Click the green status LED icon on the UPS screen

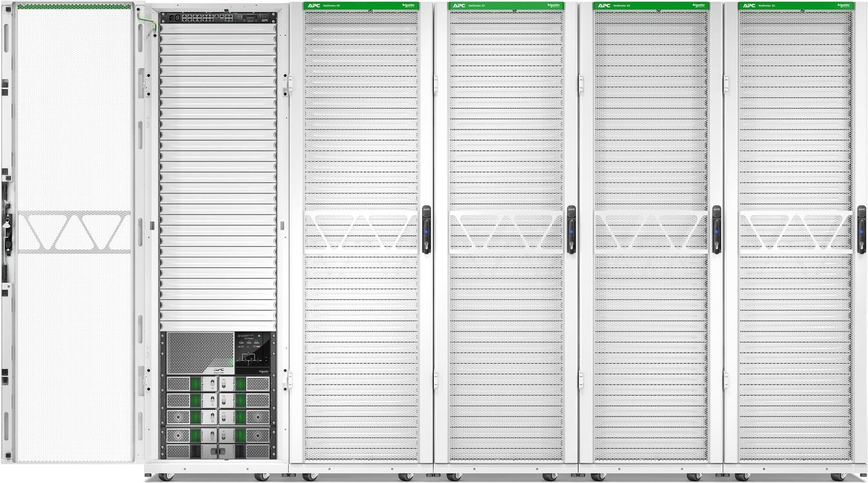(x=259, y=335)
